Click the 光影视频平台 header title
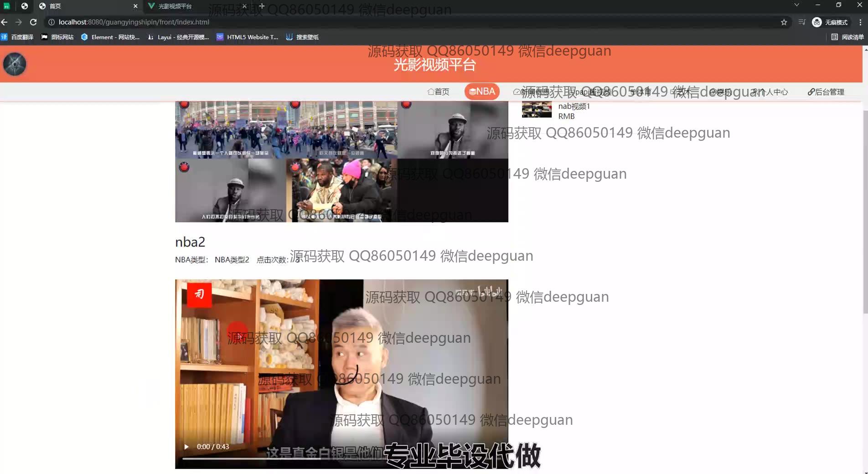The width and height of the screenshot is (868, 474). point(434,65)
